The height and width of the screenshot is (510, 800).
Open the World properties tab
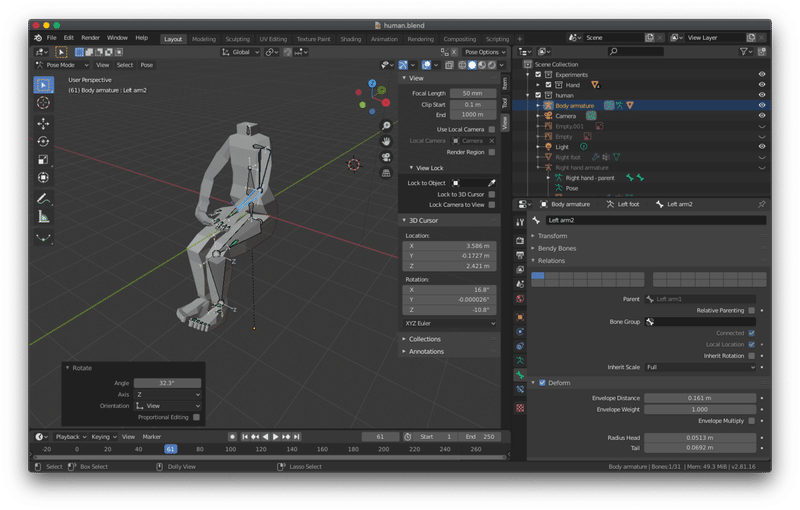[520, 299]
